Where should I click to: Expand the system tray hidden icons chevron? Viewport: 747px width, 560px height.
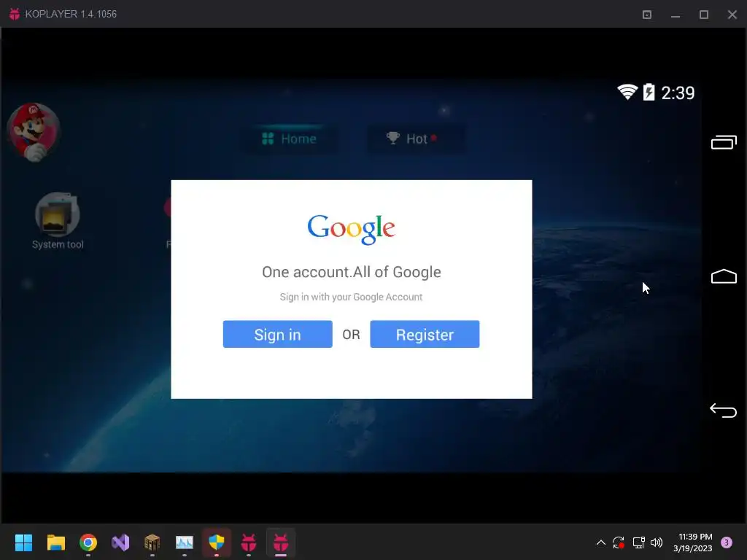(601, 542)
